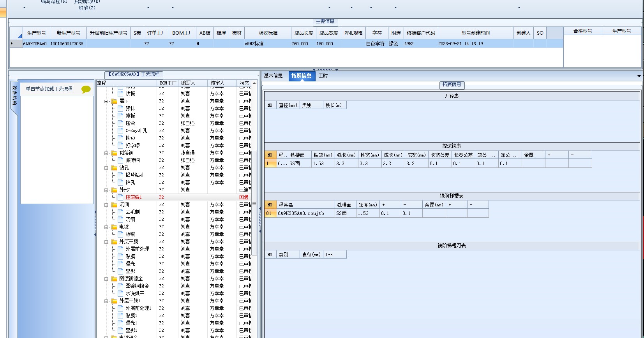Click the document icon beside 预排
This screenshot has height=338, width=644.
click(x=120, y=108)
